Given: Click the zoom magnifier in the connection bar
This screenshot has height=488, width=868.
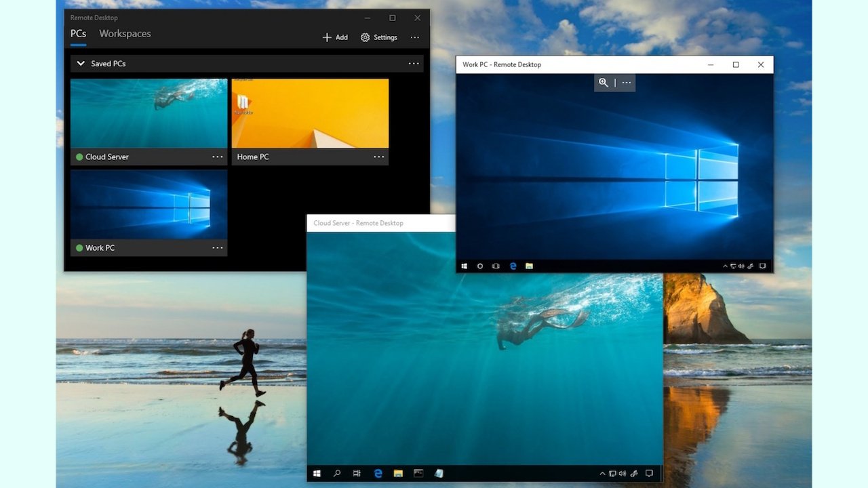Looking at the screenshot, I should coord(604,83).
